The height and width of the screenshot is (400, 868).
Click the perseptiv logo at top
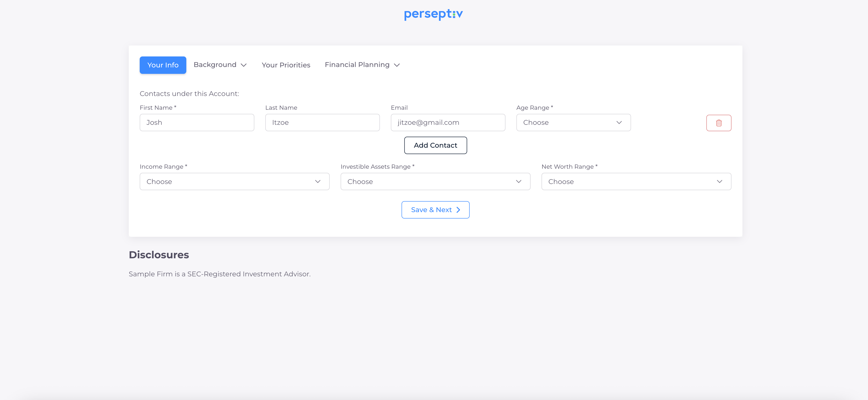pos(433,14)
